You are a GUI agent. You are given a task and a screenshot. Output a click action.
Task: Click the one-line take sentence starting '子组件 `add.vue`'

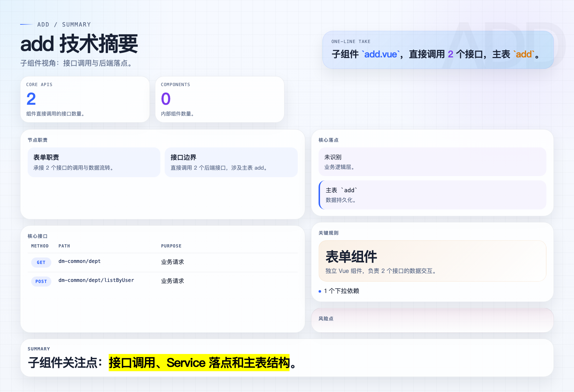coord(436,54)
